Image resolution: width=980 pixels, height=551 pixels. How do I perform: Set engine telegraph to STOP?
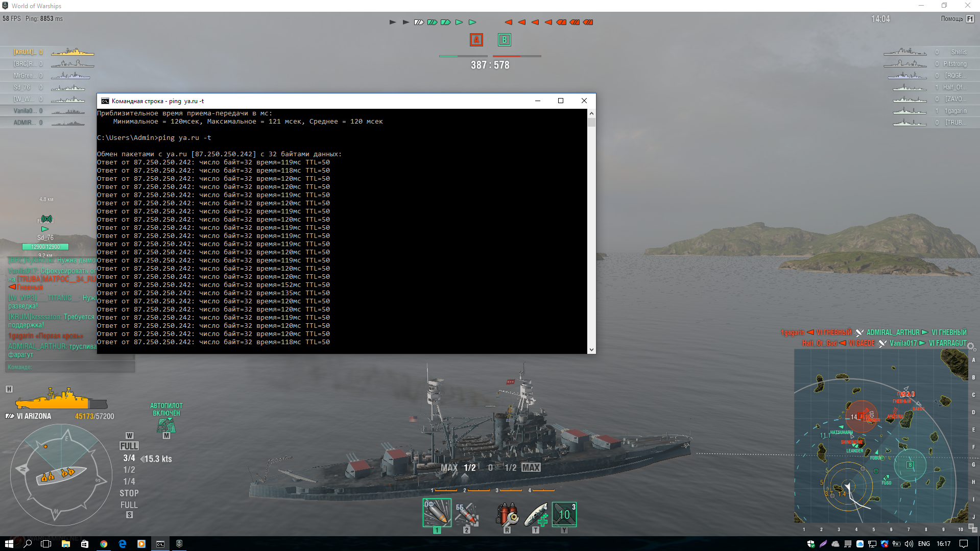pyautogui.click(x=129, y=493)
